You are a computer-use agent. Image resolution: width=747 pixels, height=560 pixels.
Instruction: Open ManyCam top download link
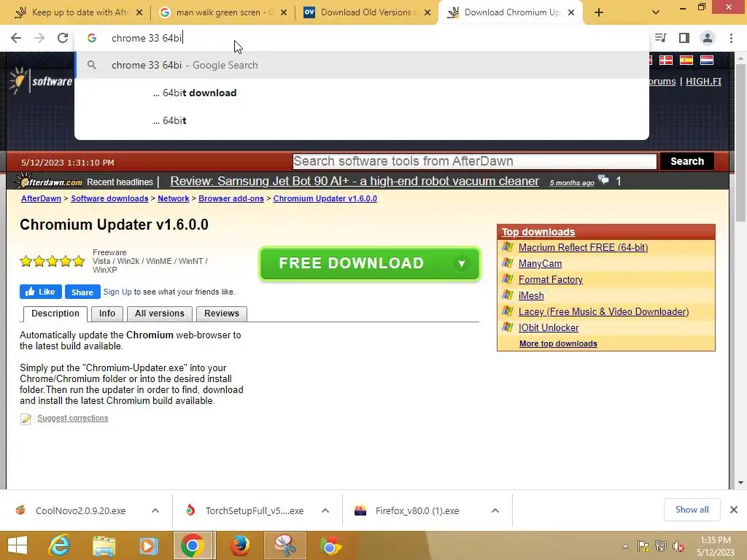click(540, 264)
